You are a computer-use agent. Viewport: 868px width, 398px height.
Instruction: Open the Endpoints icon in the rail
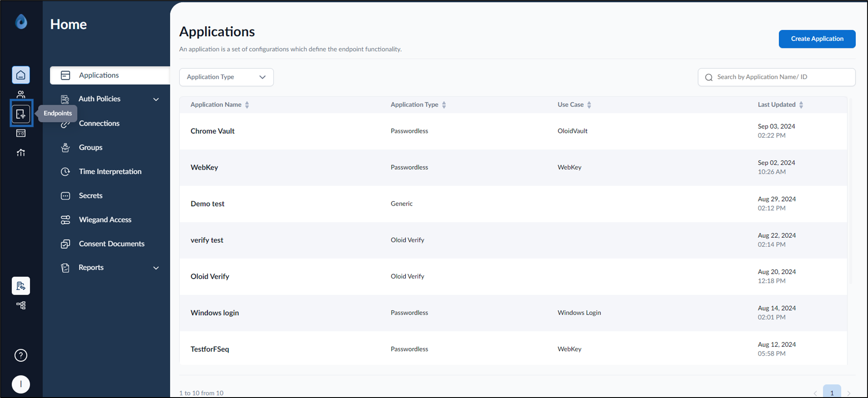[x=21, y=114]
